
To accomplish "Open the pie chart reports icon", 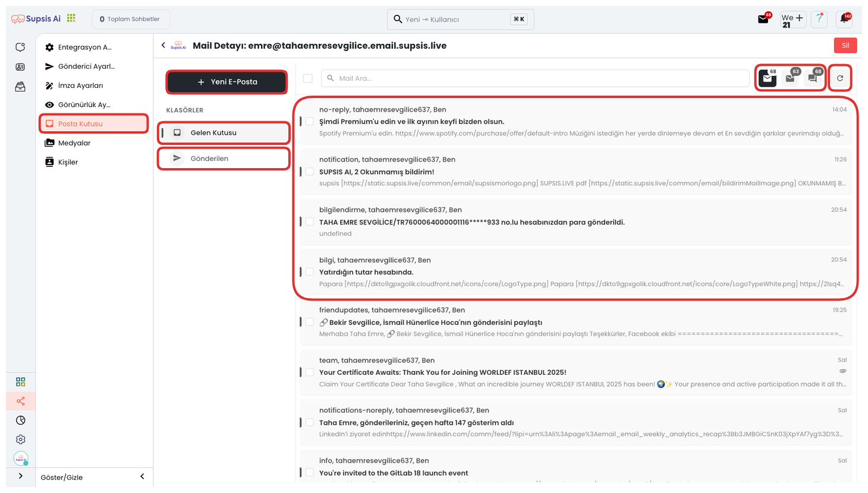I will tap(21, 420).
